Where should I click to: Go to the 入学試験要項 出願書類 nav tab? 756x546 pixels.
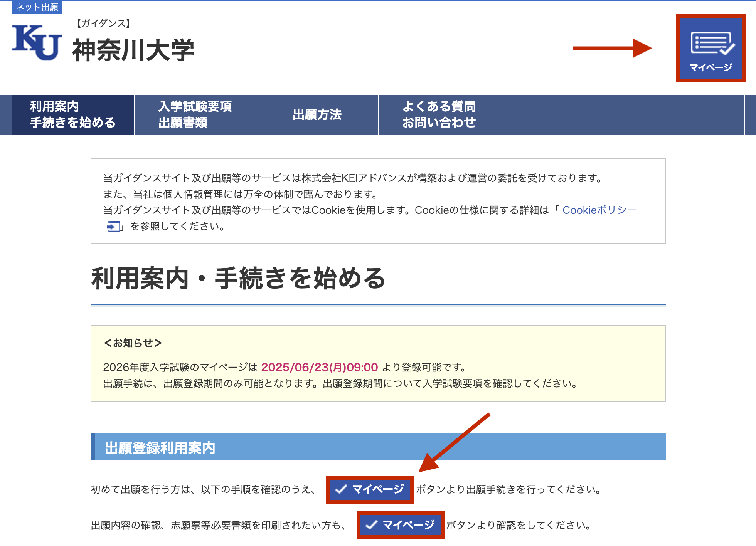pyautogui.click(x=195, y=114)
